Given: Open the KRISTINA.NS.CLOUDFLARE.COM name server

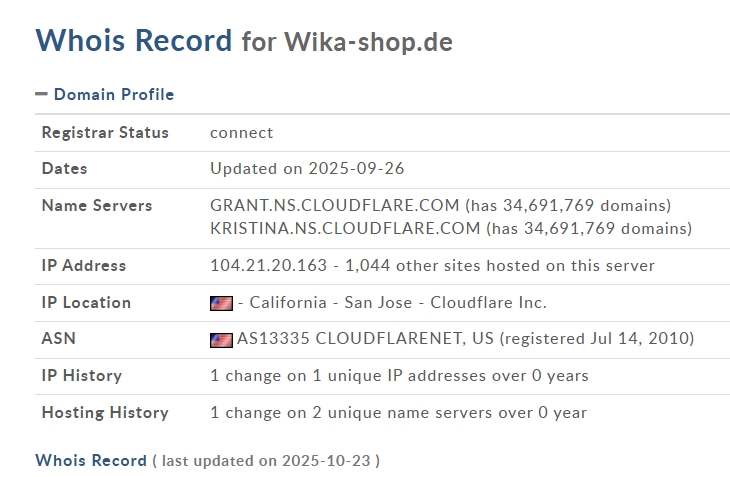Looking at the screenshot, I should pyautogui.click(x=345, y=228).
